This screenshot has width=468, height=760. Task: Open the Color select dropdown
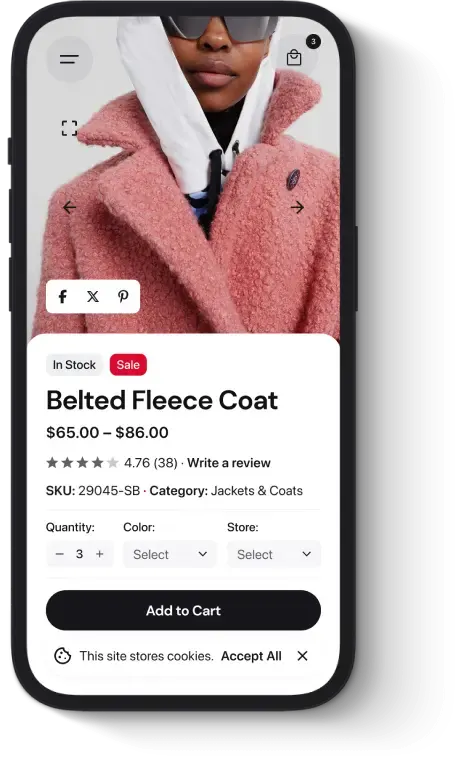click(170, 554)
